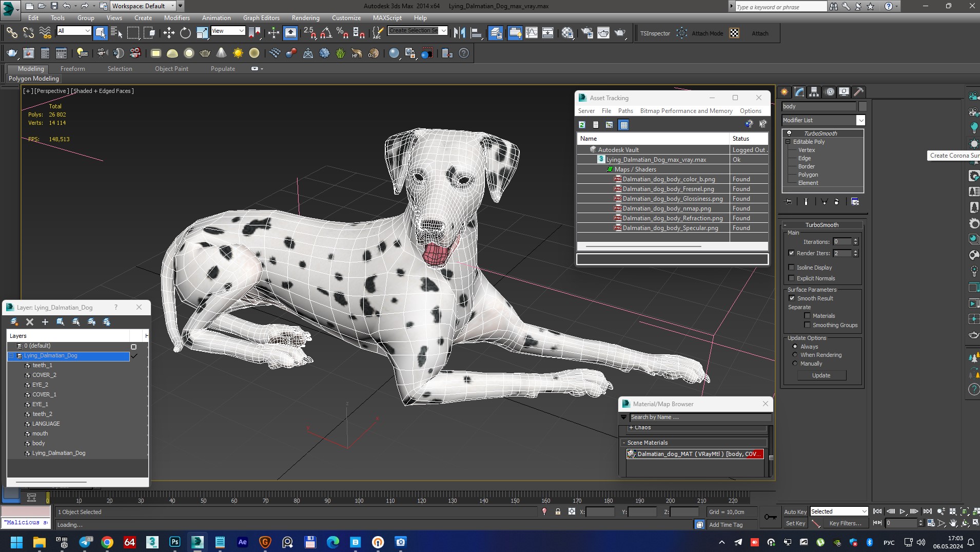The height and width of the screenshot is (552, 980).
Task: Select the Move transform tool
Action: tap(169, 33)
